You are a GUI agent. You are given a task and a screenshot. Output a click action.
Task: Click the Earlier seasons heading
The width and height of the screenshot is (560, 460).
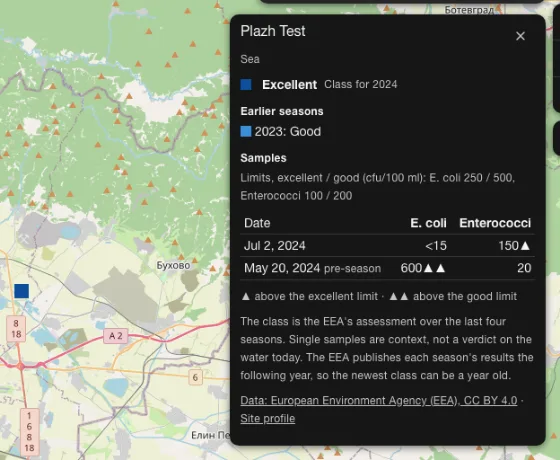(x=282, y=111)
